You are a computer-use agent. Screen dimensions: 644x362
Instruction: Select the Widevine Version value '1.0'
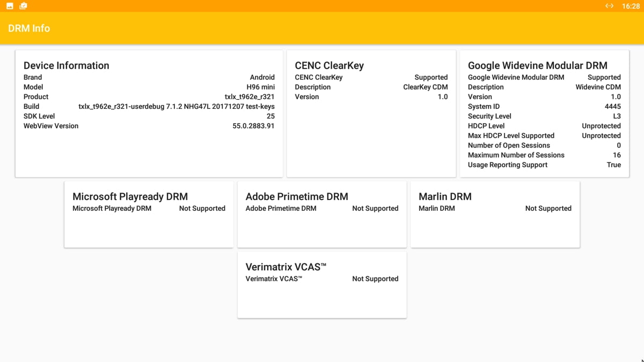coord(616,97)
